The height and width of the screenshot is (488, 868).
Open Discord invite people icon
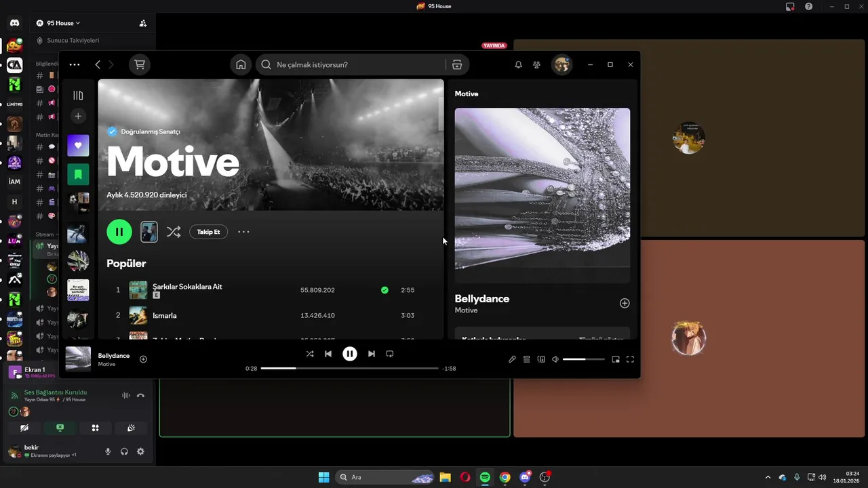(142, 23)
